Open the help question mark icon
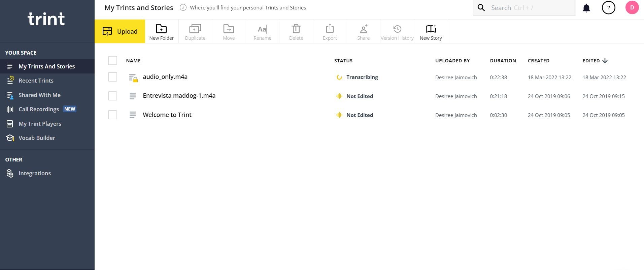 point(608,8)
